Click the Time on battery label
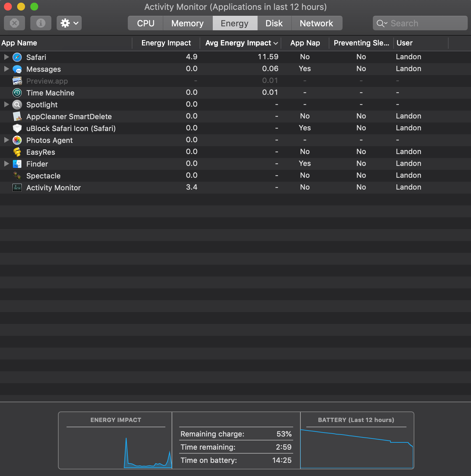The height and width of the screenshot is (476, 471). [x=209, y=460]
